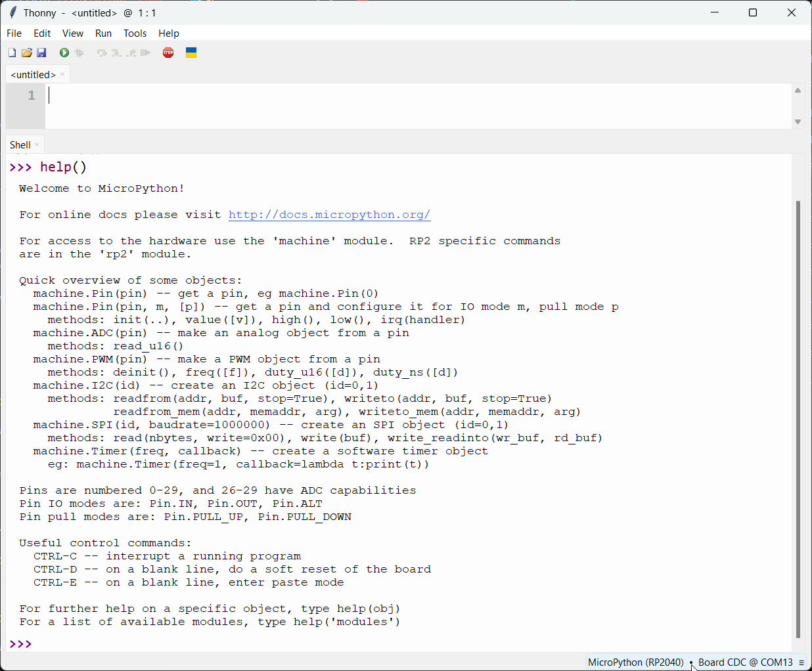Click the editor scrollbar up arrow
Image resolution: width=812 pixels, height=671 pixels.
click(798, 91)
